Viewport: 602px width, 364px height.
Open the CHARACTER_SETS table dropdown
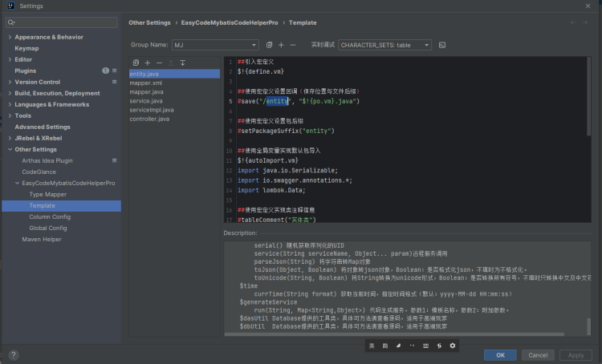click(384, 45)
